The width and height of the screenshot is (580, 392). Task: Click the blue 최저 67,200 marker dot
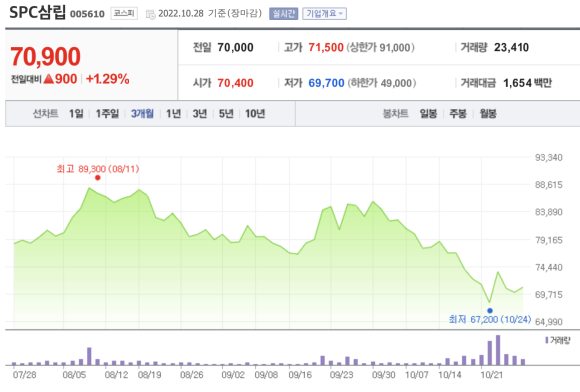[x=490, y=311]
